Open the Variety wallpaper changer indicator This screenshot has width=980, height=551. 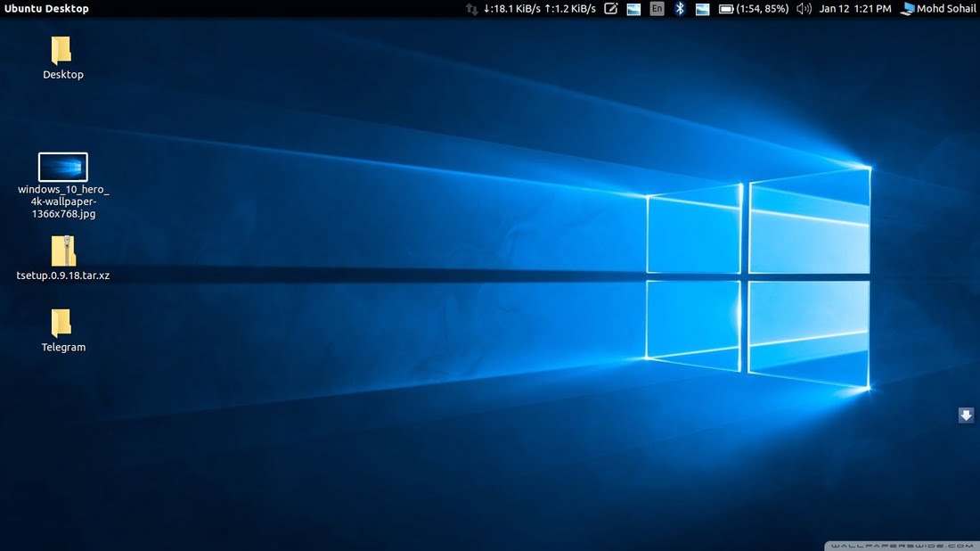[702, 9]
